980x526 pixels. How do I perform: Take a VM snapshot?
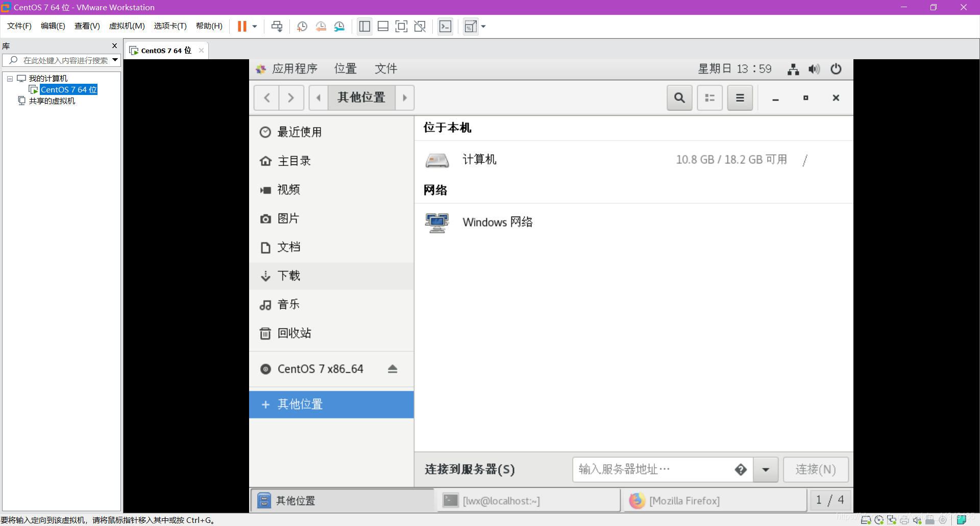pos(302,27)
